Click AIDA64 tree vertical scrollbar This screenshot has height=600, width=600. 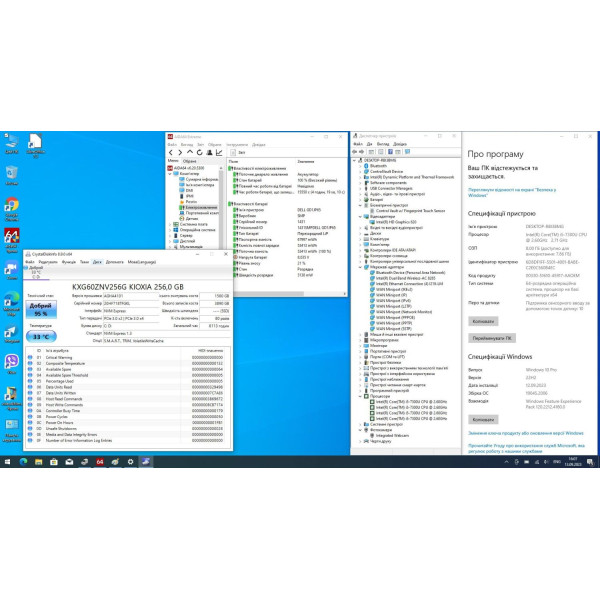[x=220, y=207]
